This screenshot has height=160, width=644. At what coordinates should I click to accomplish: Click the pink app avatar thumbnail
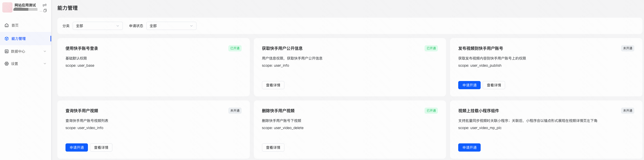tap(7, 7)
